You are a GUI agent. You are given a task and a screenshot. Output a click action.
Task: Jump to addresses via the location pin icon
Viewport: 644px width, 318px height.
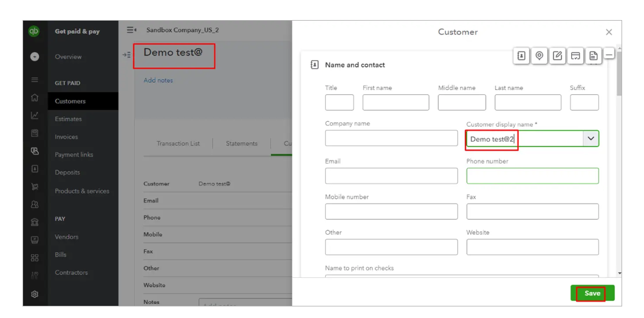(540, 56)
